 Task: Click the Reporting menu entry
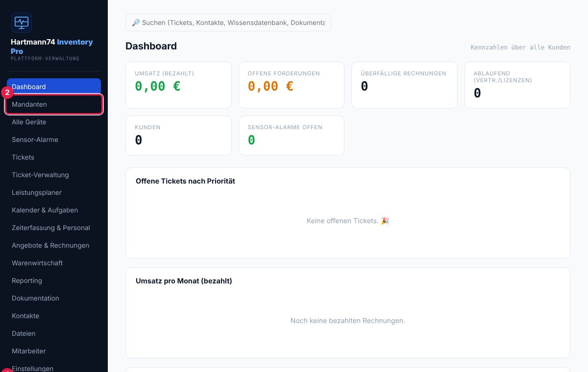pyautogui.click(x=54, y=280)
